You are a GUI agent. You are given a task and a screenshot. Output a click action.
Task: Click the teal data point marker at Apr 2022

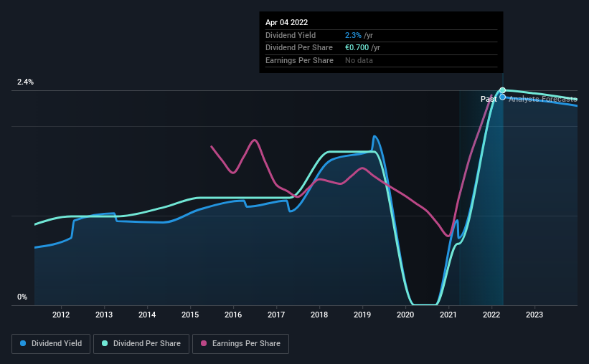click(503, 90)
